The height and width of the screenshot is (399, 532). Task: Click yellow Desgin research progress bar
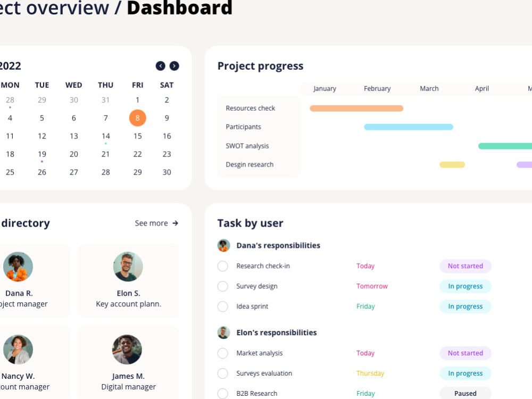(452, 165)
